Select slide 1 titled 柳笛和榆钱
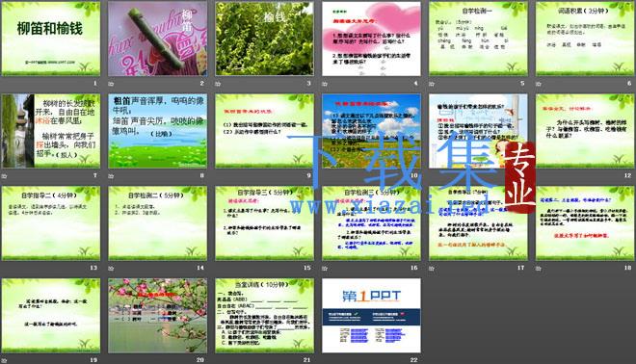This screenshot has height=364, width=636. coord(51,39)
